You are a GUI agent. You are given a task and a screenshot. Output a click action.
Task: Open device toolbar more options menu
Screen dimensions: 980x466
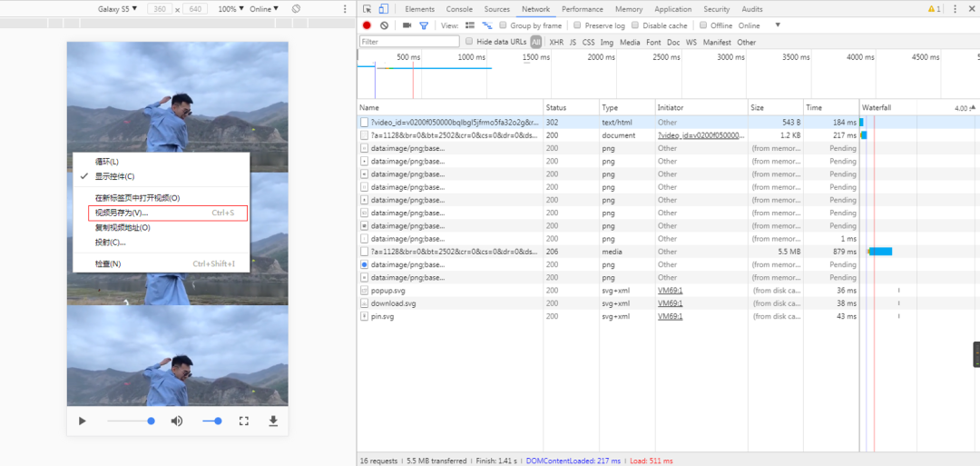pyautogui.click(x=345, y=9)
